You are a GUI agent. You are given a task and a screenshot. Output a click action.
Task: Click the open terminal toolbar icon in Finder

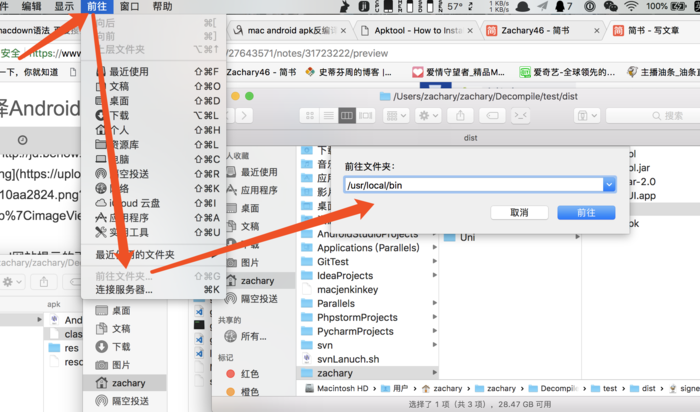click(521, 116)
